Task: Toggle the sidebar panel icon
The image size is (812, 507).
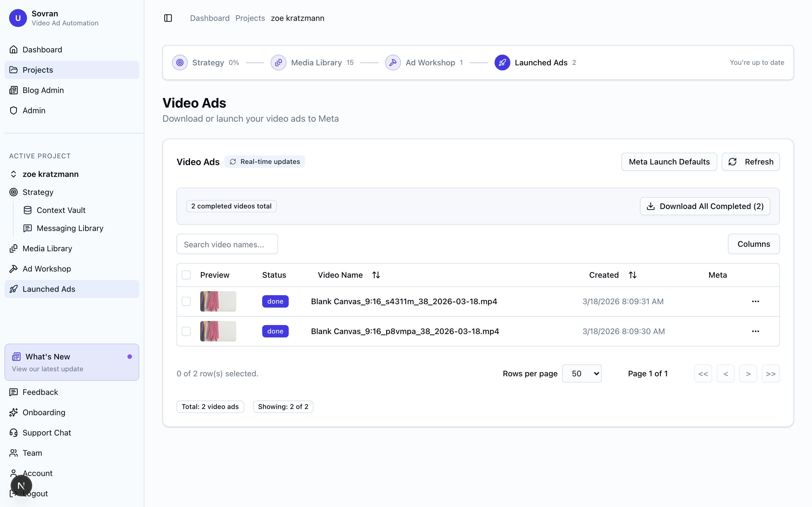Action: 168,18
